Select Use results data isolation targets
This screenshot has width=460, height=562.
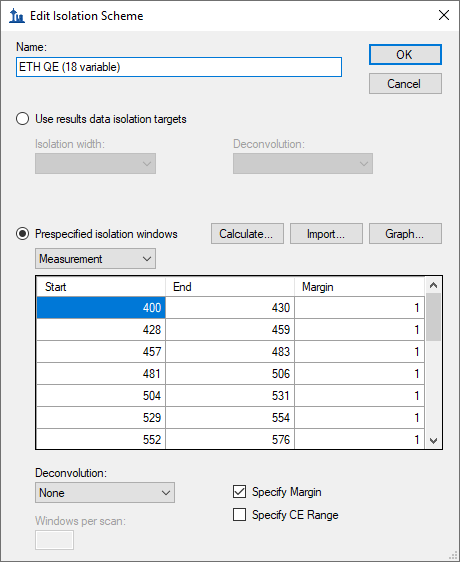click(22, 119)
